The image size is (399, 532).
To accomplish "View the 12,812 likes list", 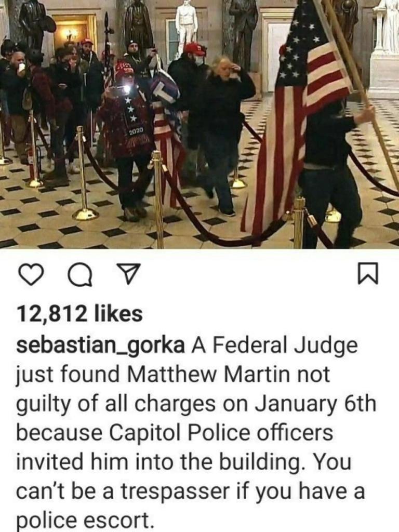I will tap(79, 313).
